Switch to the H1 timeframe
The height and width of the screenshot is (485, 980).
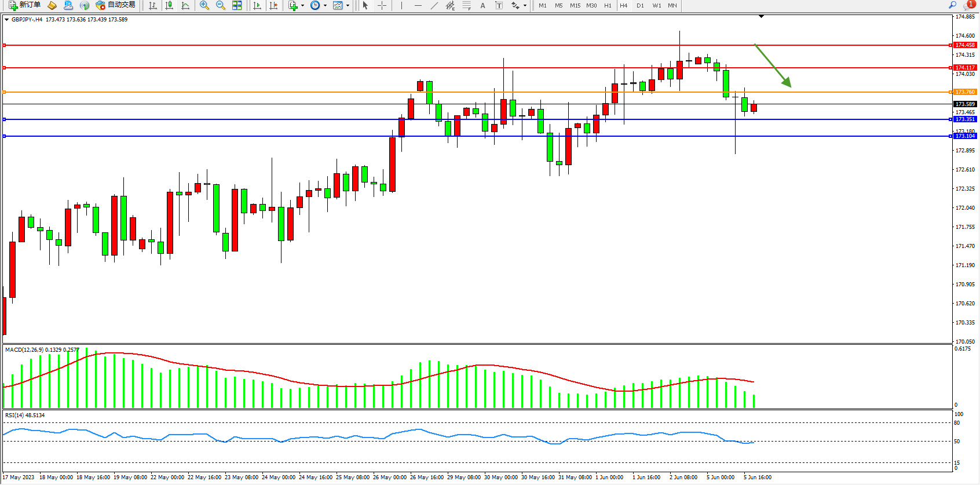[x=608, y=5]
